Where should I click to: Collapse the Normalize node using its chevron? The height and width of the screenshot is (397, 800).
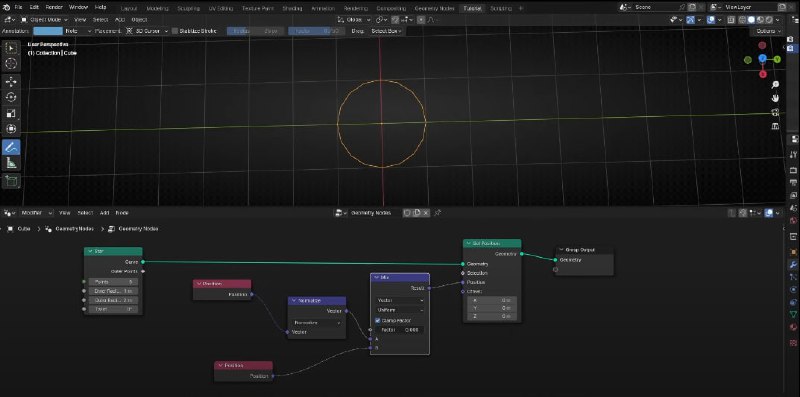pos(294,301)
